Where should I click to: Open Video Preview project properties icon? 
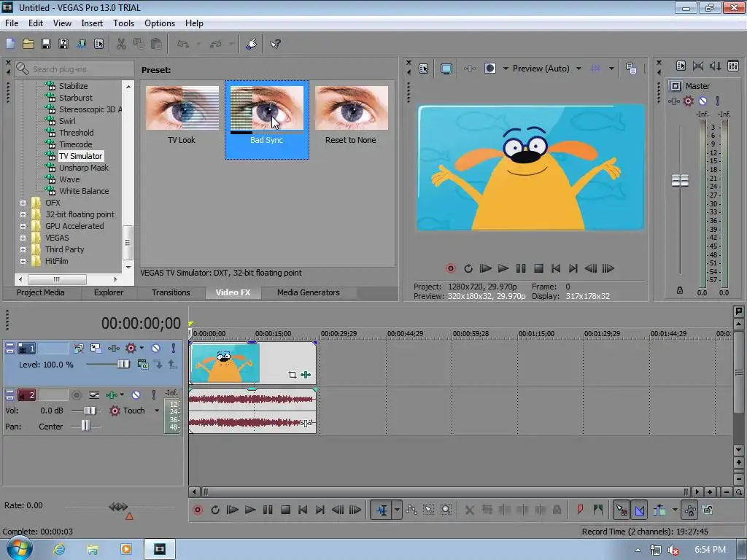point(424,69)
